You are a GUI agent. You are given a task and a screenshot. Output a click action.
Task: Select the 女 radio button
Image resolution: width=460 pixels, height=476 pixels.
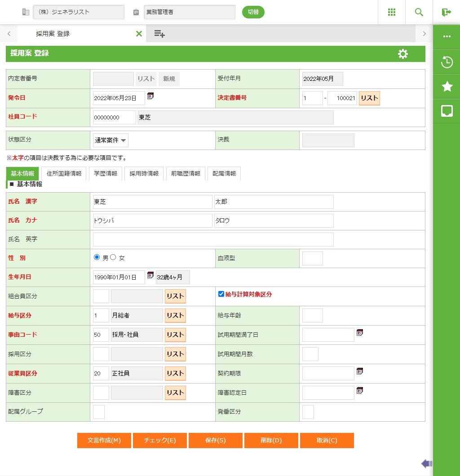[113, 257]
